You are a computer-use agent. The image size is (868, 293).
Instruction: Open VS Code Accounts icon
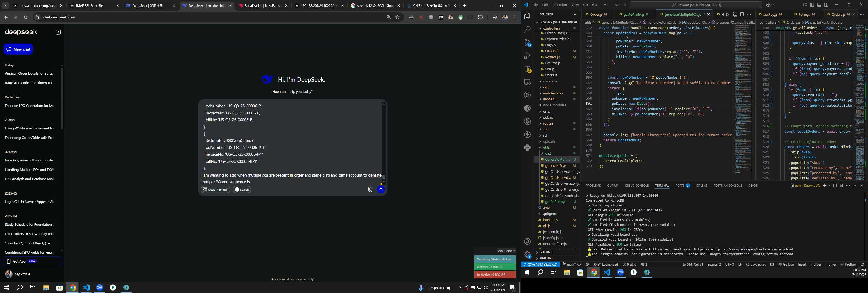pos(527,241)
